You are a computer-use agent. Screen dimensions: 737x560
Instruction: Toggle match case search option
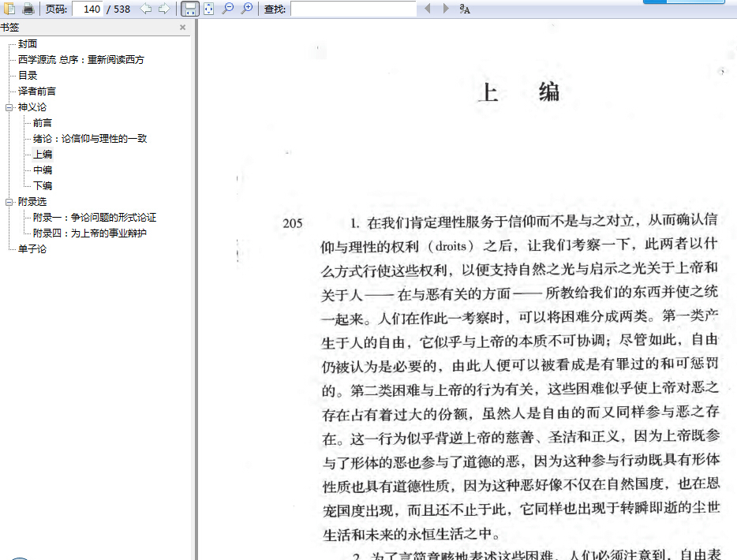click(x=465, y=9)
